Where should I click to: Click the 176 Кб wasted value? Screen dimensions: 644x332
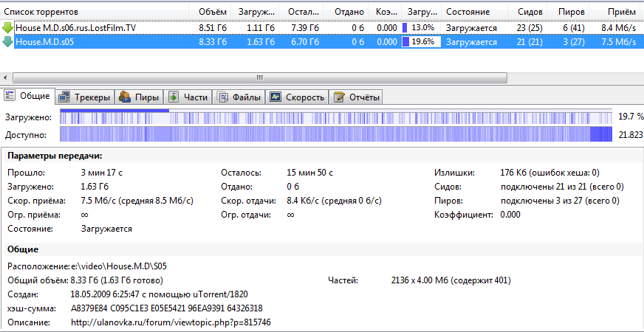pos(550,173)
